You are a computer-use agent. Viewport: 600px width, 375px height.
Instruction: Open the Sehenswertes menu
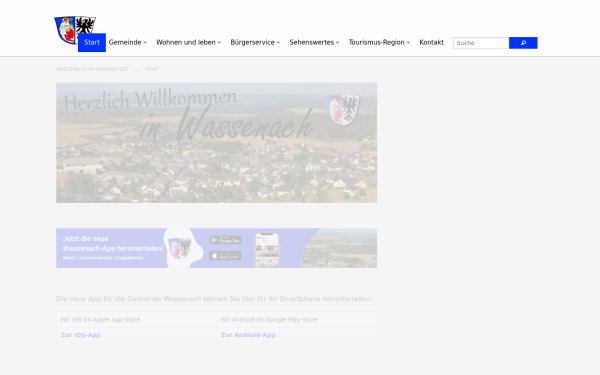pos(311,42)
